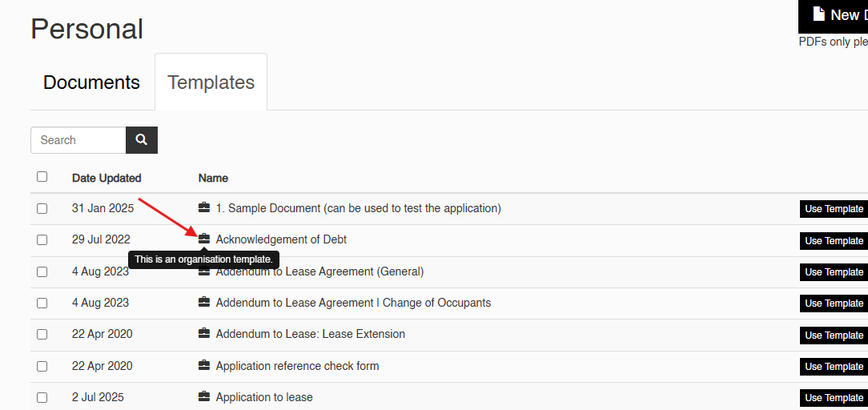Use Template for Lease Extension addendum
868x410 pixels.
tap(834, 335)
